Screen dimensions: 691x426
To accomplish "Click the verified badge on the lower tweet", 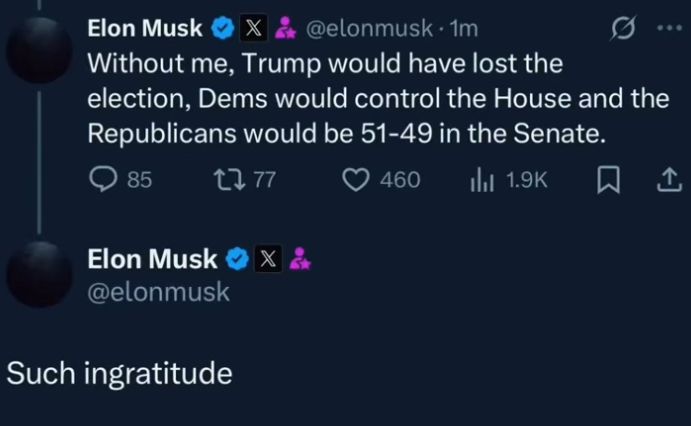I will (236, 260).
